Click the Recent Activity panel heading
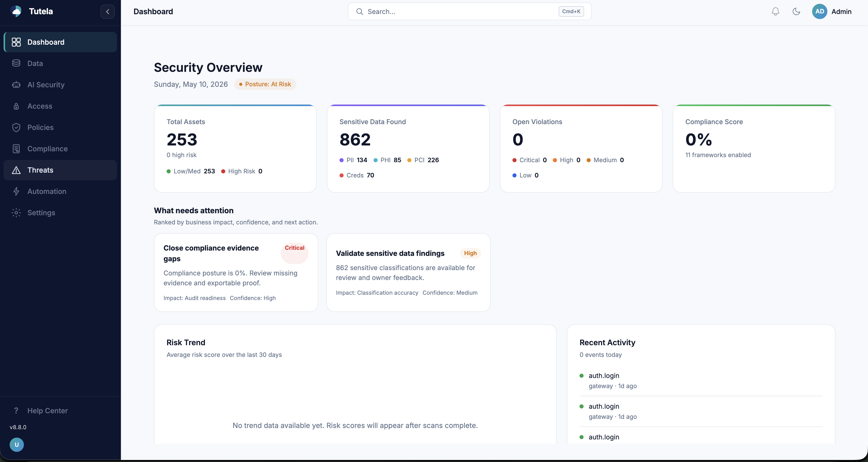Viewport: 868px width, 462px height. click(x=607, y=342)
